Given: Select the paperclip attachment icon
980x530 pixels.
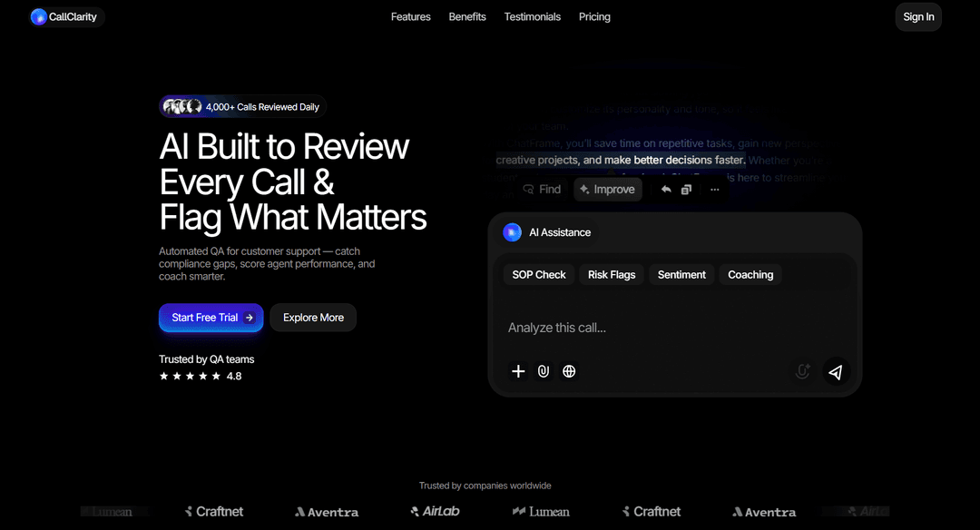Looking at the screenshot, I should tap(544, 371).
